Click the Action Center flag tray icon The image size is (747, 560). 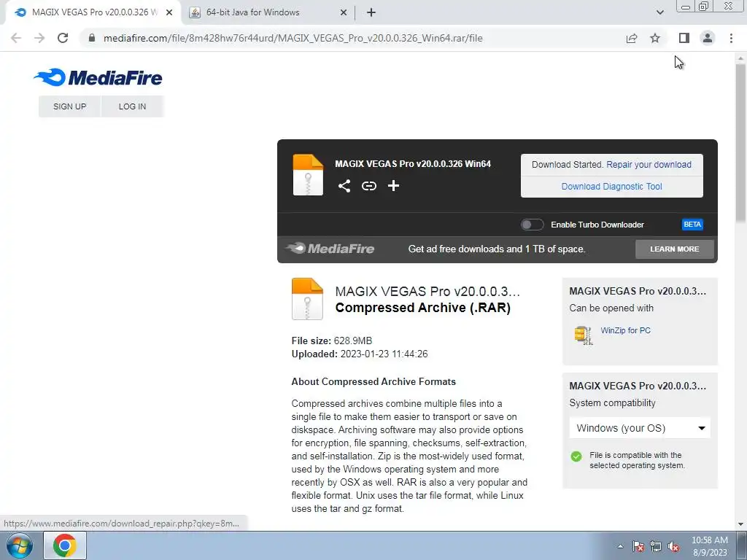pyautogui.click(x=638, y=546)
